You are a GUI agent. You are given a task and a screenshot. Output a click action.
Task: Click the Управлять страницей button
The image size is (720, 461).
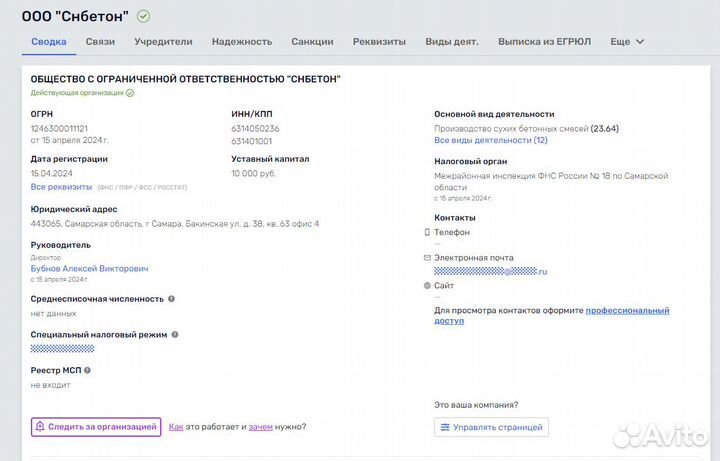tap(491, 427)
